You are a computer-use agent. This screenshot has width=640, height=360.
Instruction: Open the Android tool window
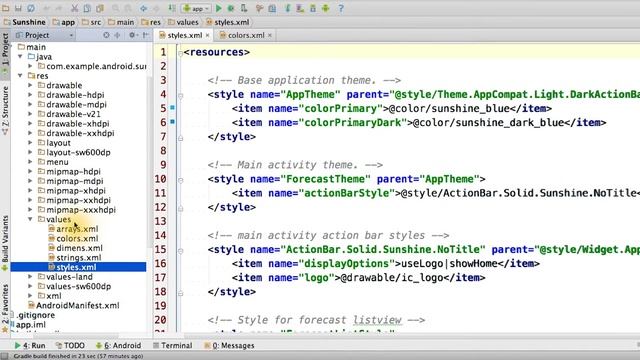(118, 345)
